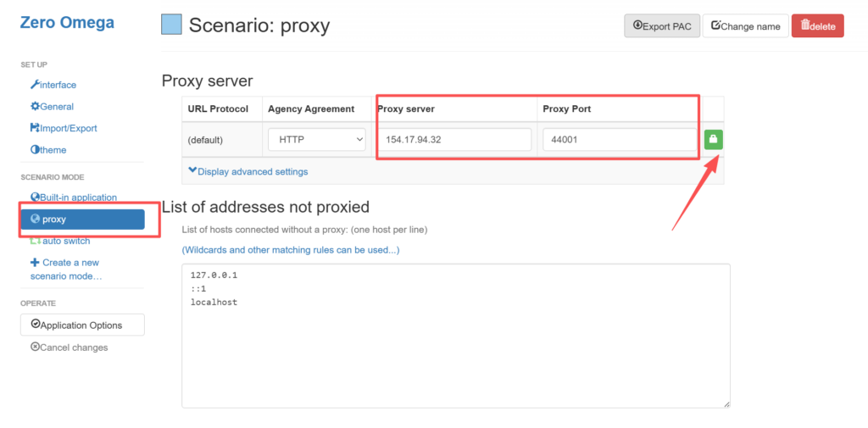868x428 pixels.
Task: Click the scenario color swatch
Action: coord(171,25)
